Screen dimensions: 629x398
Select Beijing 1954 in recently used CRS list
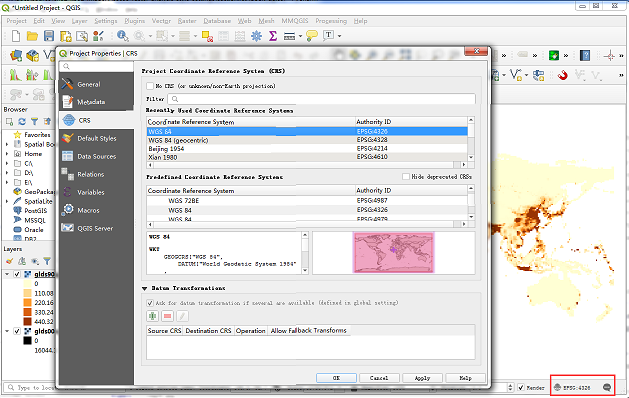click(307, 148)
